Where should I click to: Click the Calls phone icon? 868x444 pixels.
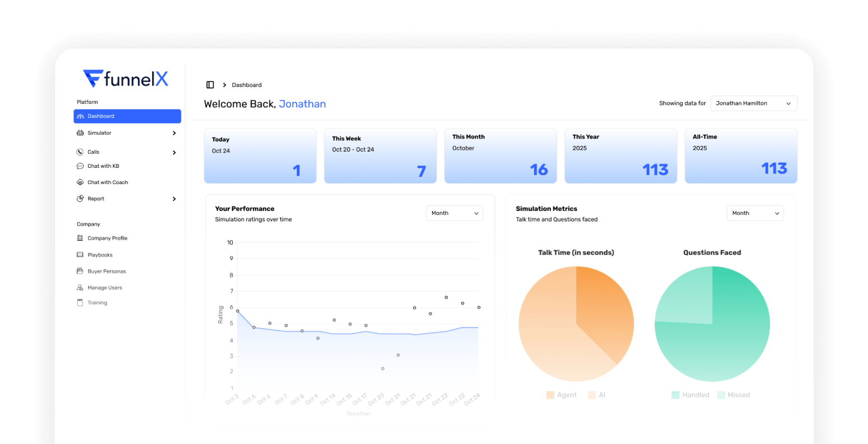coord(80,152)
